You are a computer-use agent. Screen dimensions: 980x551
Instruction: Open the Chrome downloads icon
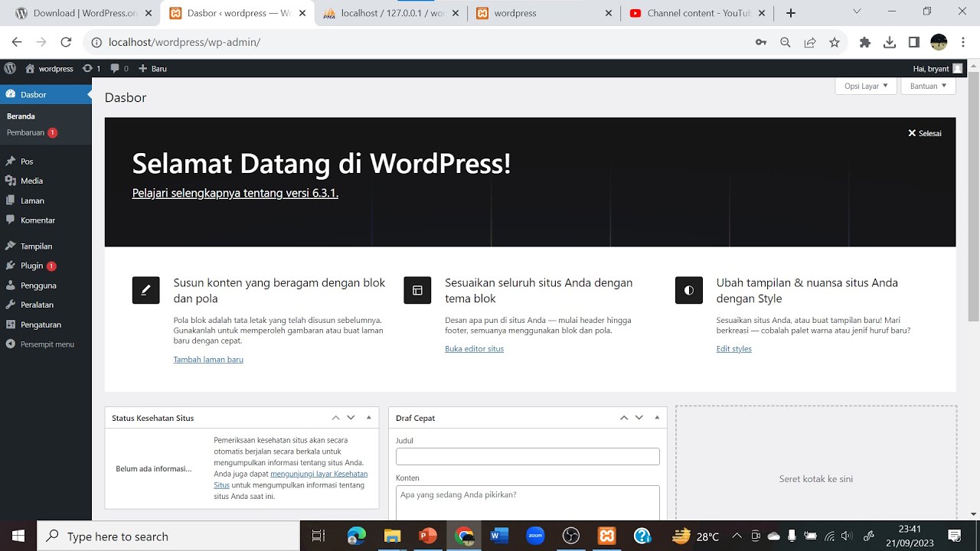(x=890, y=43)
